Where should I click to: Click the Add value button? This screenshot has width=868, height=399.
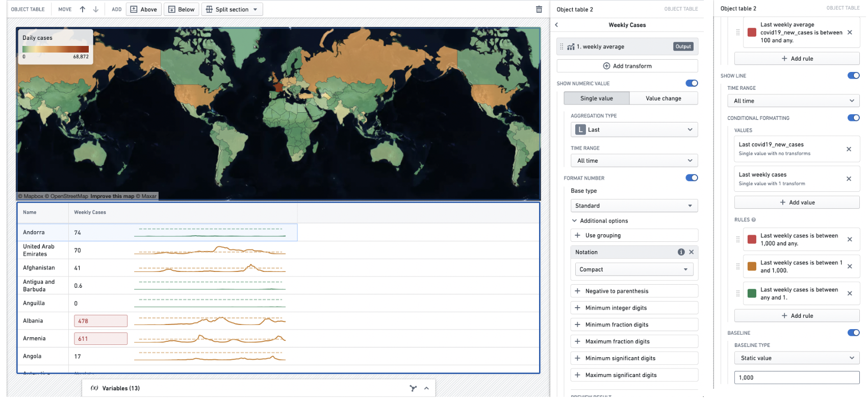point(797,203)
